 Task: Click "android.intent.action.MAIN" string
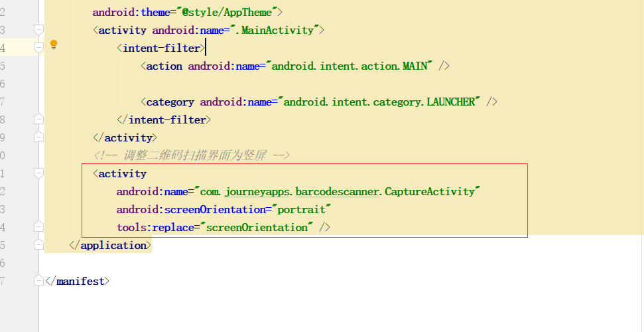tap(349, 66)
